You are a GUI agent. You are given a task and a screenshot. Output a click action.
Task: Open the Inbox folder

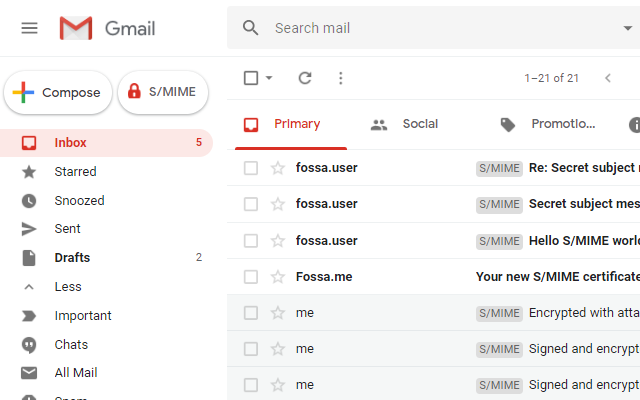pyautogui.click(x=106, y=143)
